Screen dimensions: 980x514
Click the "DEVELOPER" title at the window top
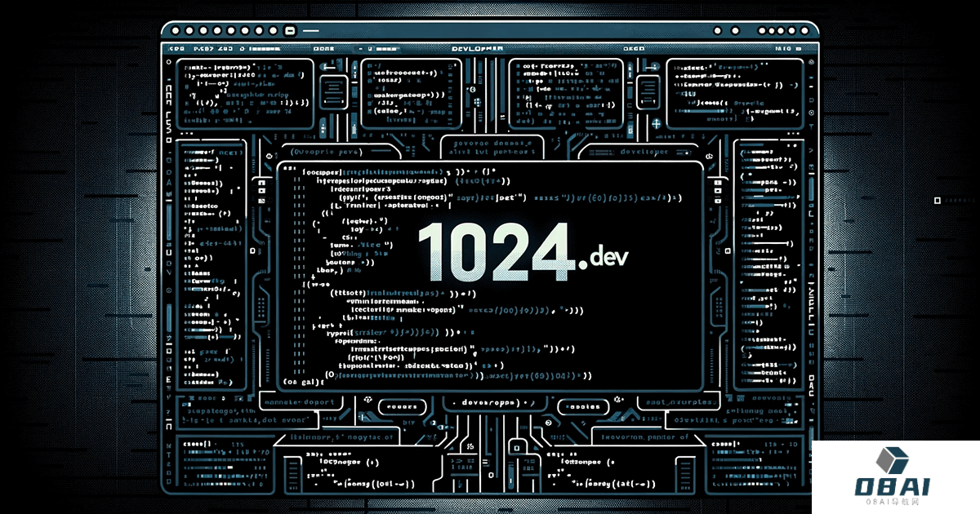476,49
